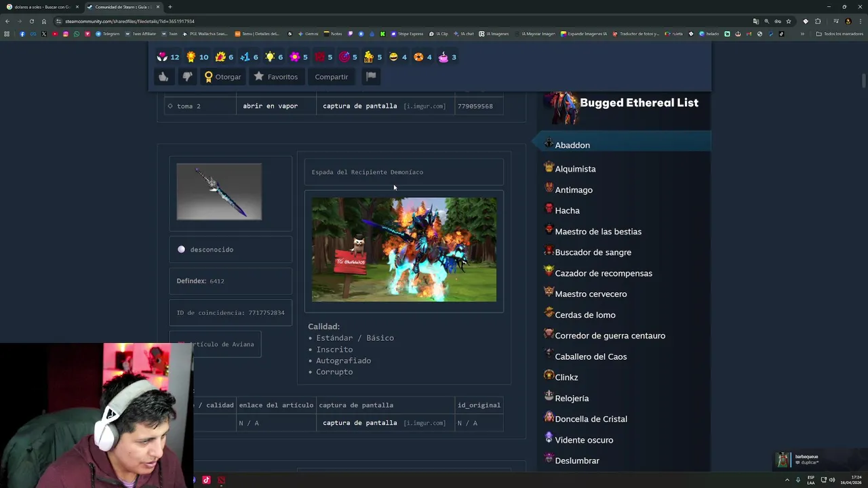Click the thumbs down rate button
Screen dimensions: 868x488
click(x=187, y=77)
